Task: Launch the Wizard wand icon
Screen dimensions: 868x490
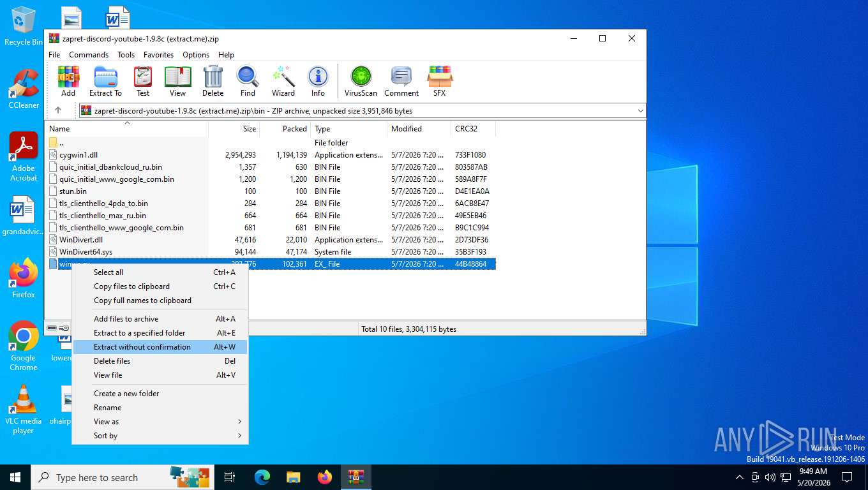Action: tap(283, 81)
